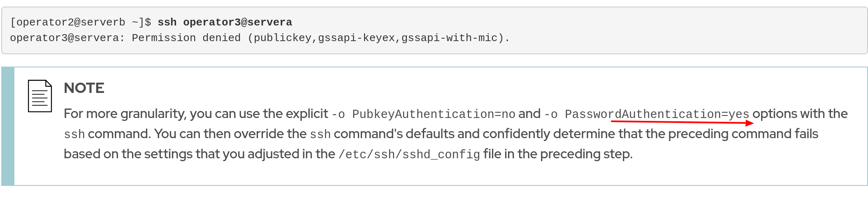Click the note document icon
The height and width of the screenshot is (199, 868).
40,96
